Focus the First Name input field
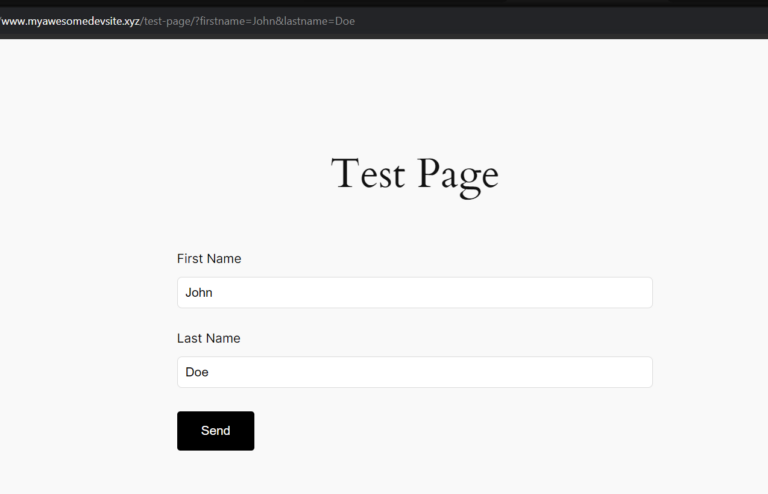Viewport: 768px width, 494px height. (414, 293)
